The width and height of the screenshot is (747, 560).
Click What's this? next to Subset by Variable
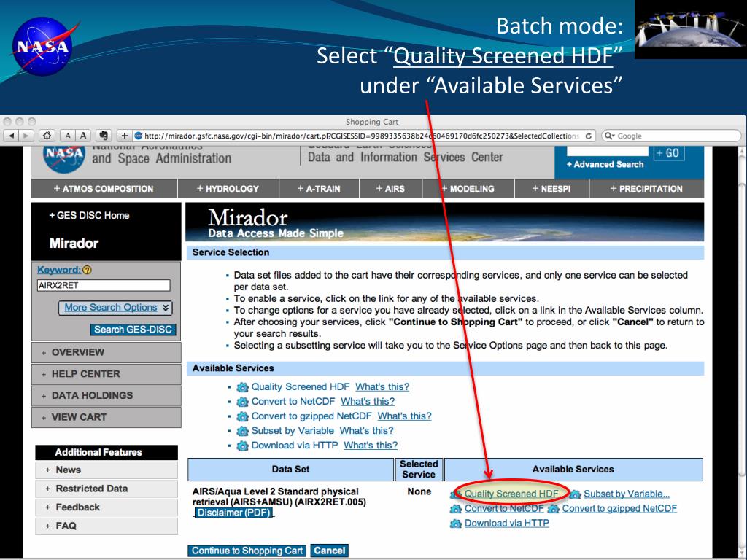[x=366, y=431]
